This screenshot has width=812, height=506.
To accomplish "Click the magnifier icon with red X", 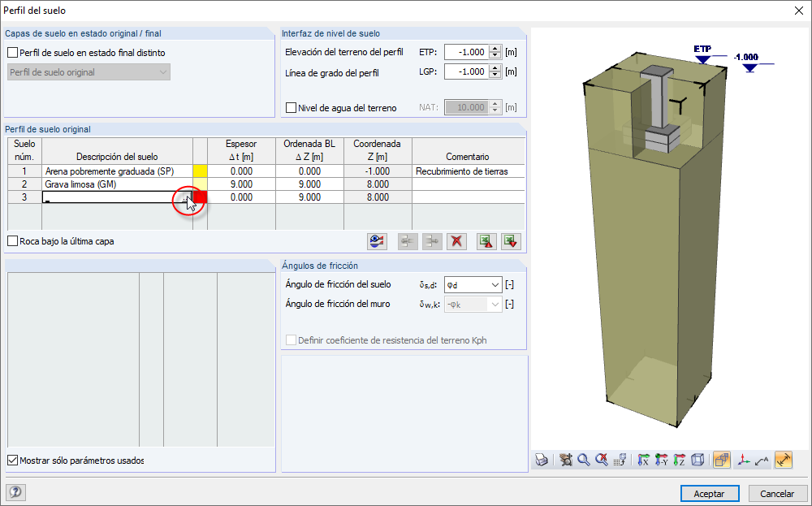I will (x=601, y=460).
